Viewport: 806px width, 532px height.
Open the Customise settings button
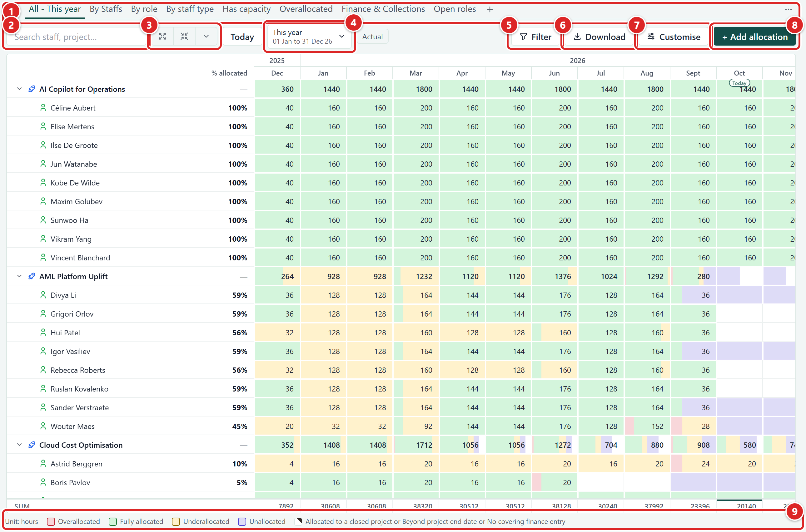[674, 37]
